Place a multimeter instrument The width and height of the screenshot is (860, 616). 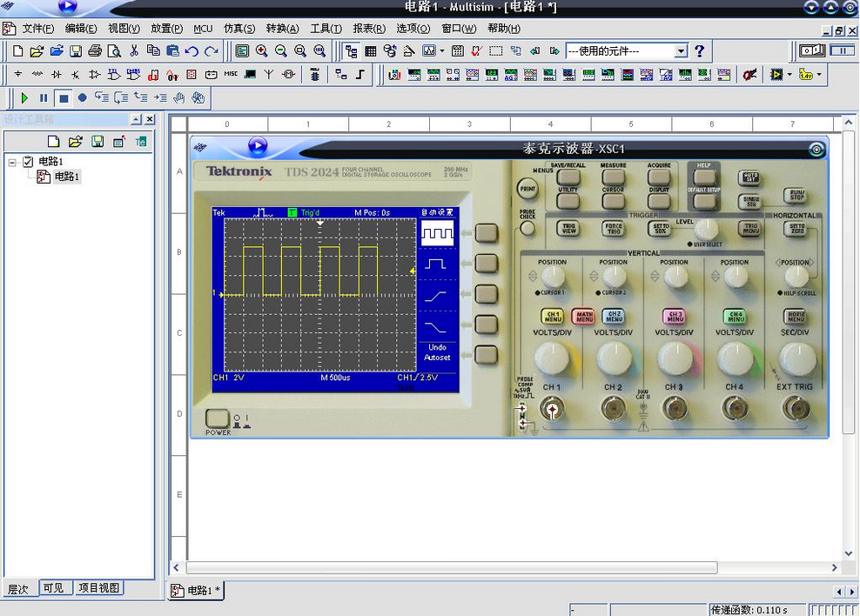point(394,75)
